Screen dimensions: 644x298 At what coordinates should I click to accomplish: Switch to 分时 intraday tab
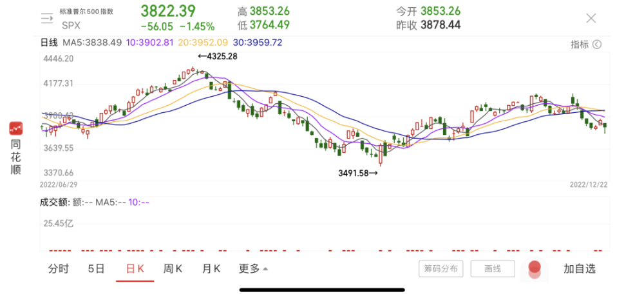coord(59,269)
